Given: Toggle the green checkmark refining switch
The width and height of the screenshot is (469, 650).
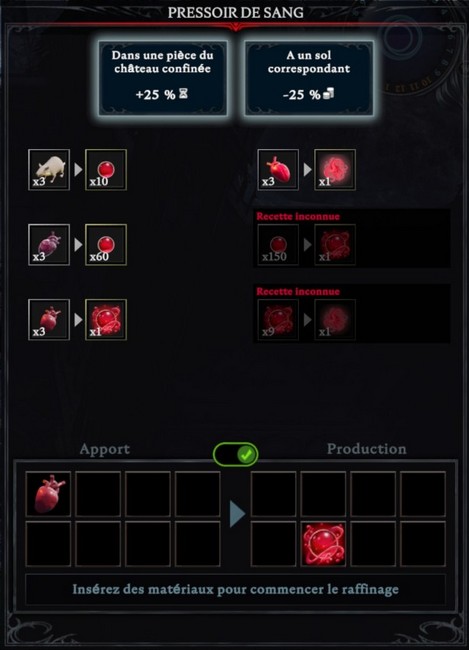Looking at the screenshot, I should 236,455.
